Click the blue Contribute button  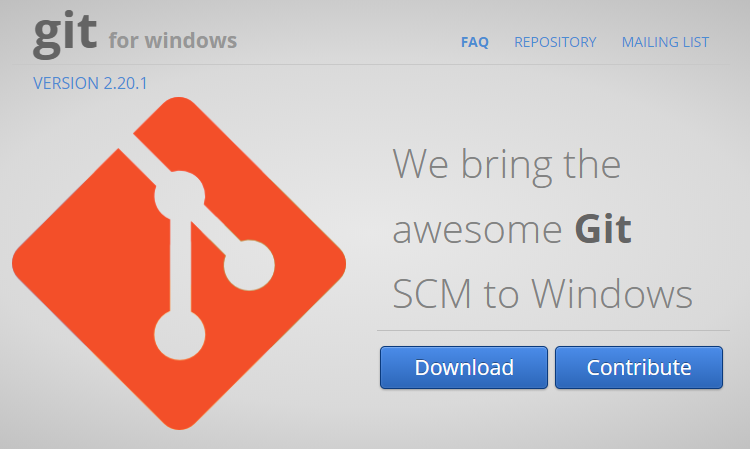[x=639, y=367]
